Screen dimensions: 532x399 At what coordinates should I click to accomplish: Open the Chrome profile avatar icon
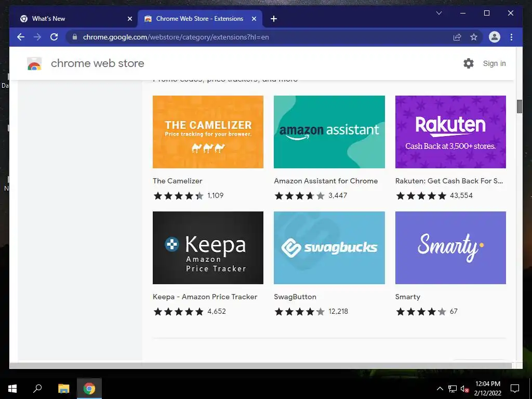coord(495,37)
